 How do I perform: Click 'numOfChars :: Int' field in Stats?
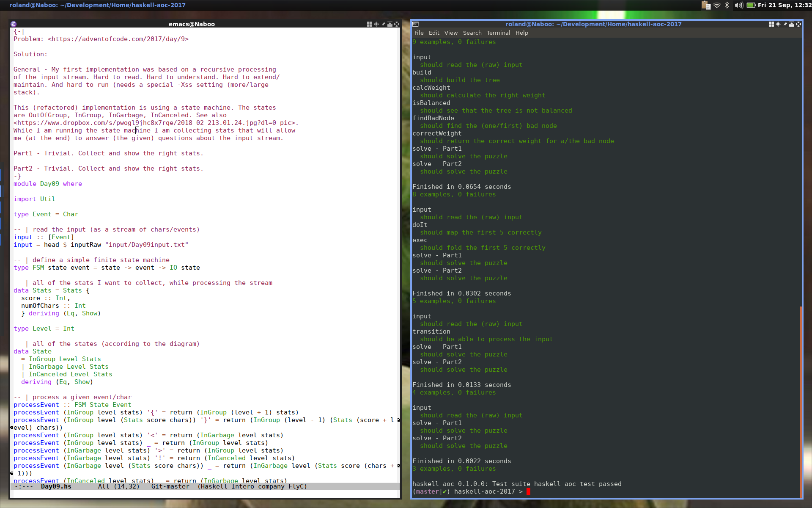[53, 306]
